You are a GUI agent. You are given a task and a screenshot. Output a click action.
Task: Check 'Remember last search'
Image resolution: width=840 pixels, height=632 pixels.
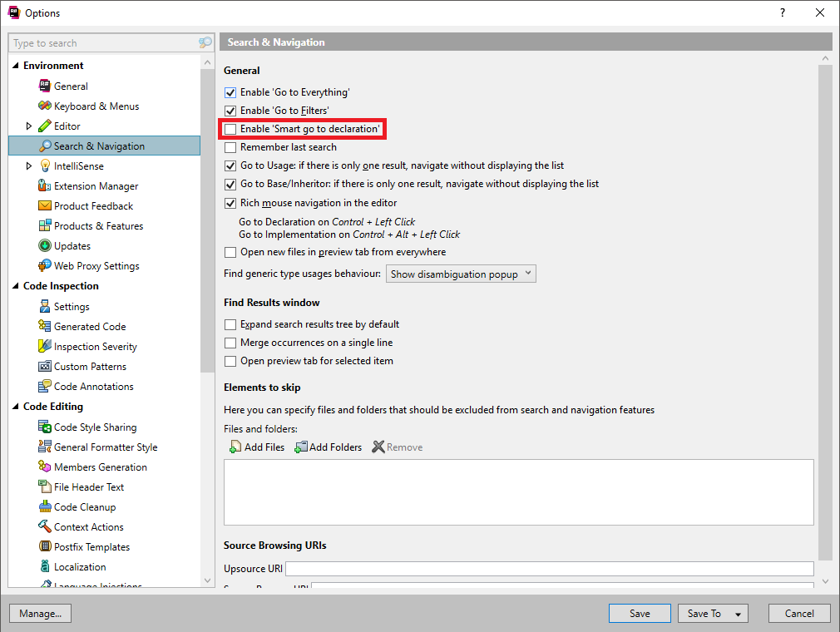[230, 147]
